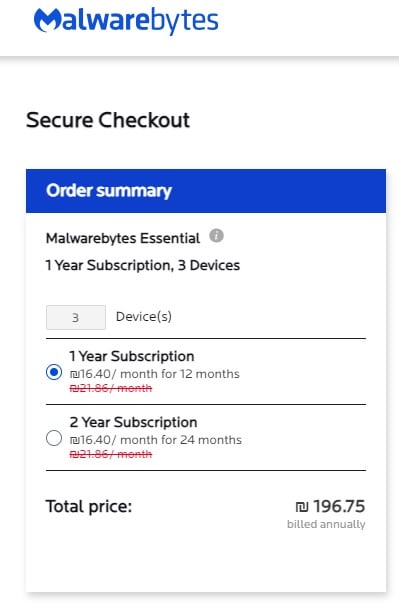Click the 196.75 total amount
The height and width of the screenshot is (604, 399).
pos(330,506)
